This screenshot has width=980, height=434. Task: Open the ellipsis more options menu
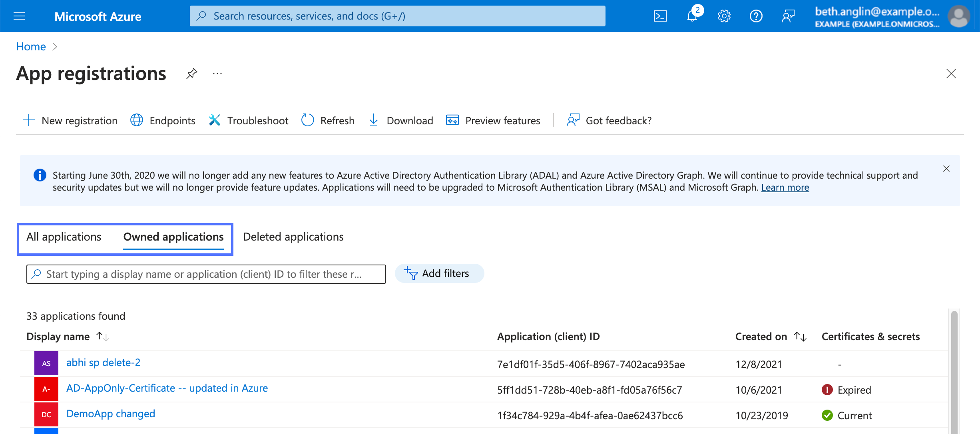(x=217, y=74)
